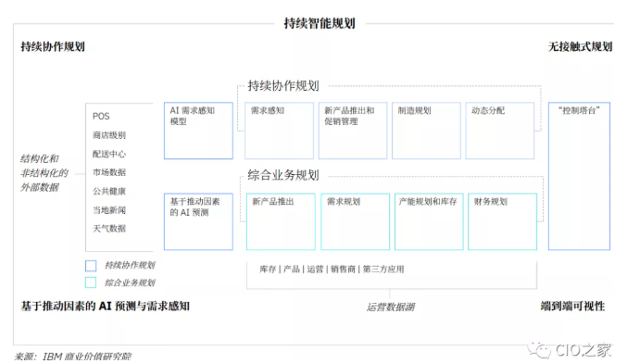Click the legend text 综合业务规划
The height and width of the screenshot is (364, 627).
tap(130, 282)
